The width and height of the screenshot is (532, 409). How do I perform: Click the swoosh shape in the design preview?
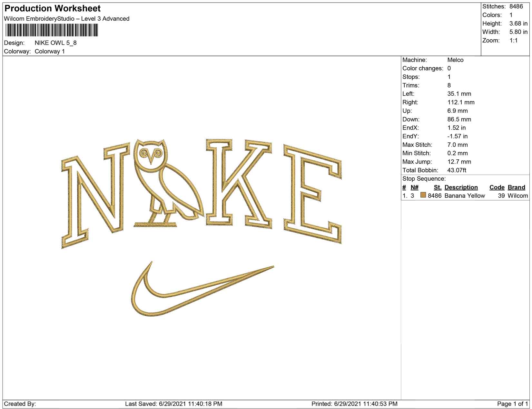pos(202,289)
